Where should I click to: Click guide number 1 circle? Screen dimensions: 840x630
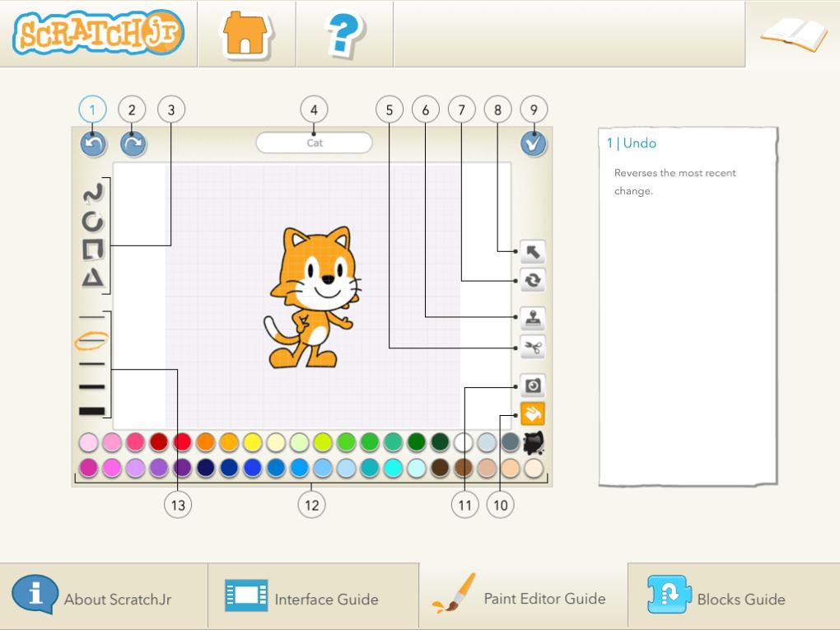(92, 110)
